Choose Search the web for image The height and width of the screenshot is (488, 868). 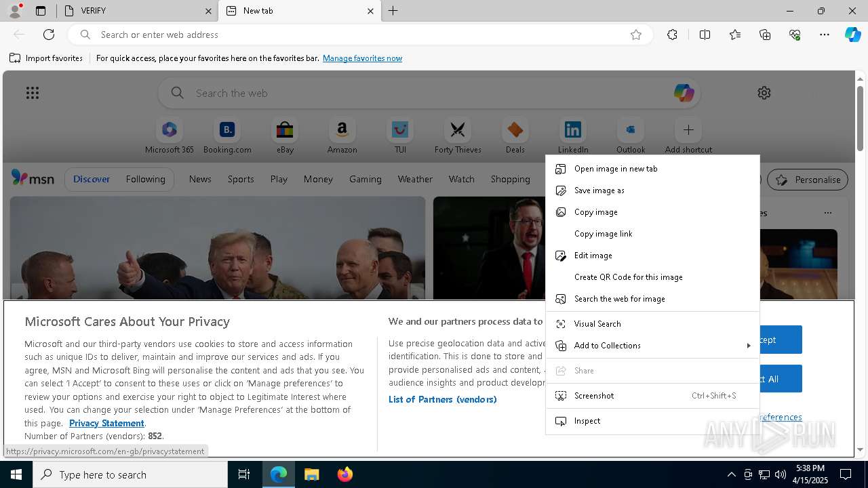(652, 299)
